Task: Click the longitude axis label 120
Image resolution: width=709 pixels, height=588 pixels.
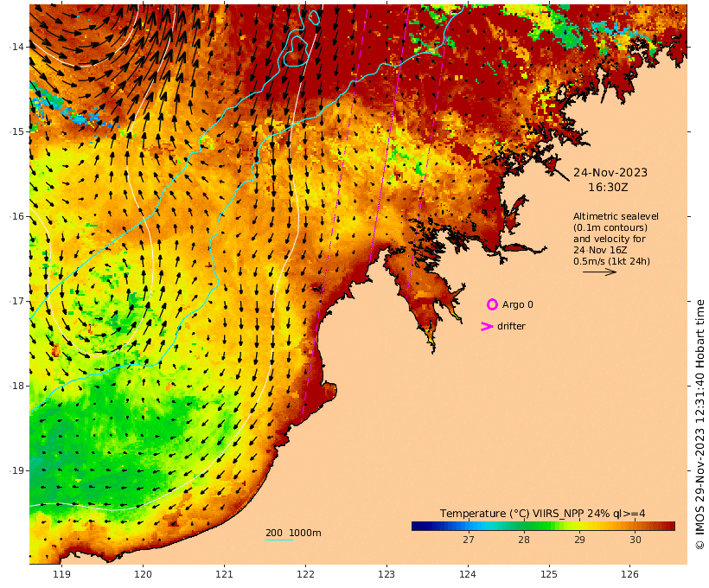Action: pos(143,574)
